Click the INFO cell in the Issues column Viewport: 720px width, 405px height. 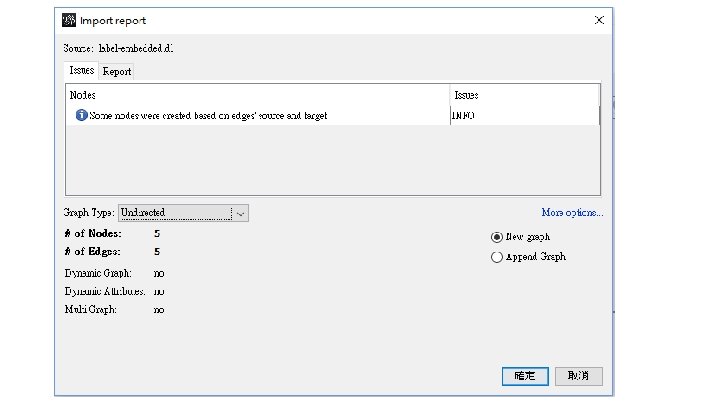(x=463, y=115)
